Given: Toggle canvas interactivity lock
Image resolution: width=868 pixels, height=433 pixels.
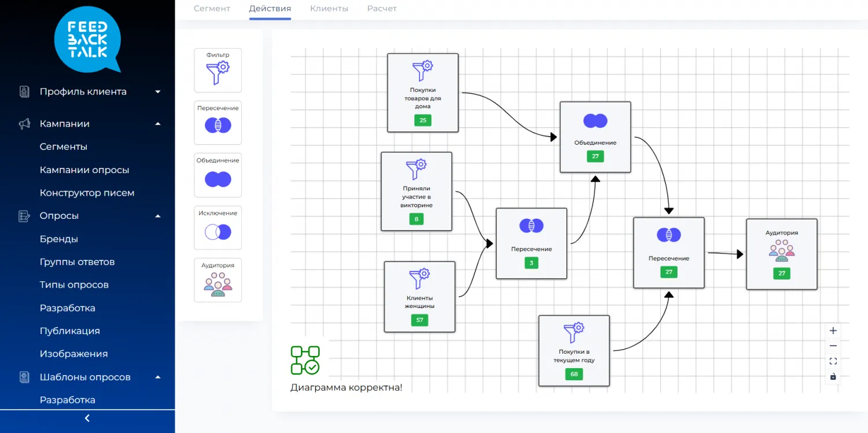Looking at the screenshot, I should tap(833, 376).
